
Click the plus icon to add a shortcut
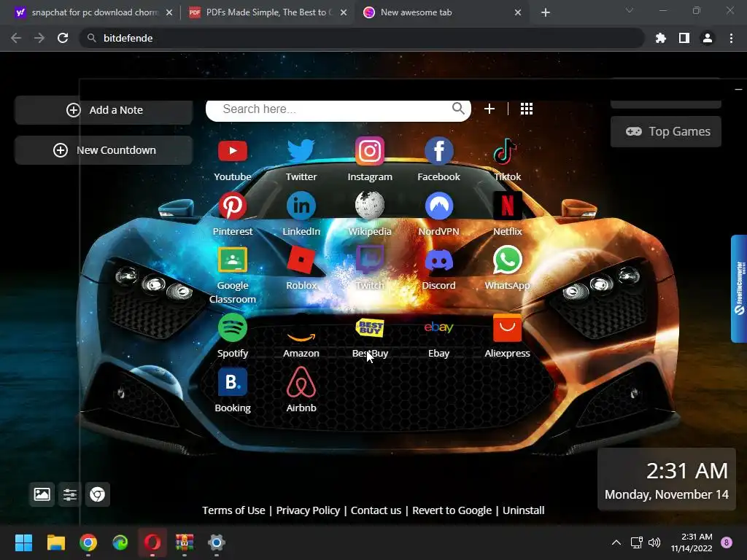(x=489, y=109)
